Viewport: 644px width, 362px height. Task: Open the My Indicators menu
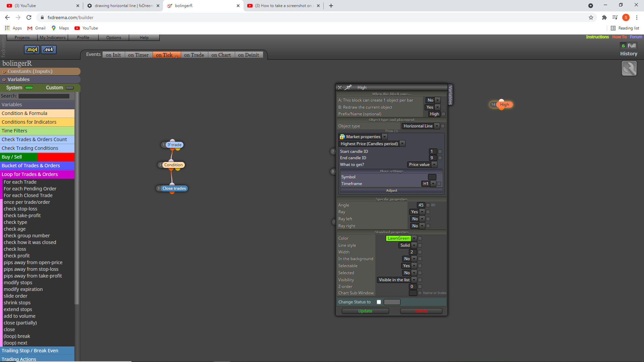[53, 38]
